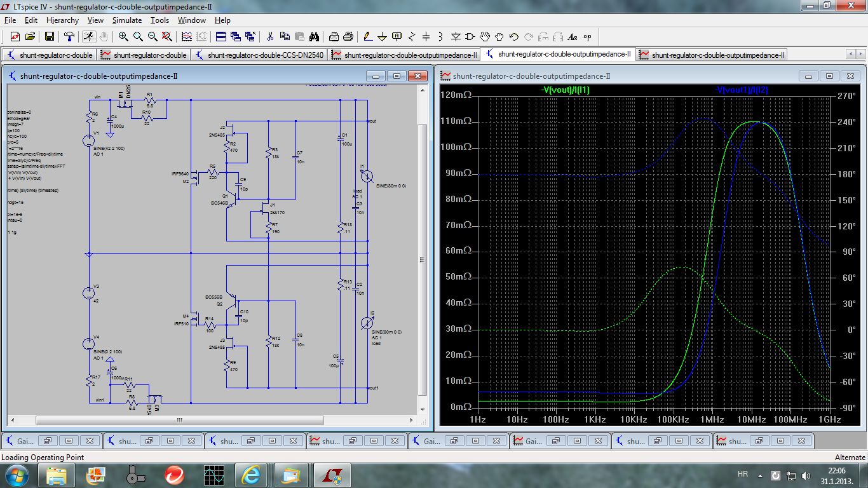Open the Edit menu
The width and height of the screenshot is (868, 488).
coord(31,20)
